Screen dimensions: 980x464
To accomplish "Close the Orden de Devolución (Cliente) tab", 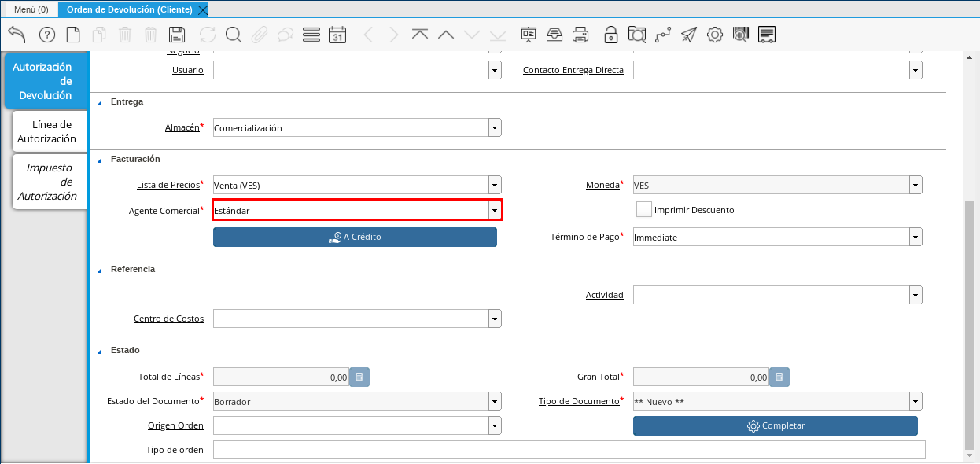I will pyautogui.click(x=203, y=9).
